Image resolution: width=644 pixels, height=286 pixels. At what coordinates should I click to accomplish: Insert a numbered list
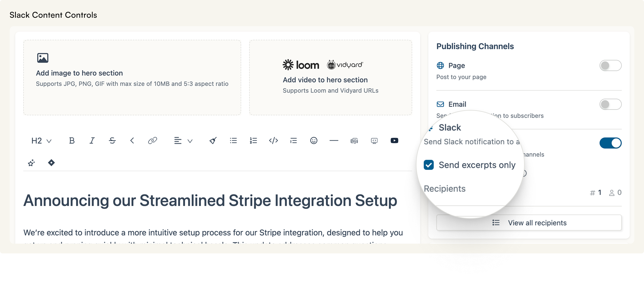pyautogui.click(x=253, y=140)
